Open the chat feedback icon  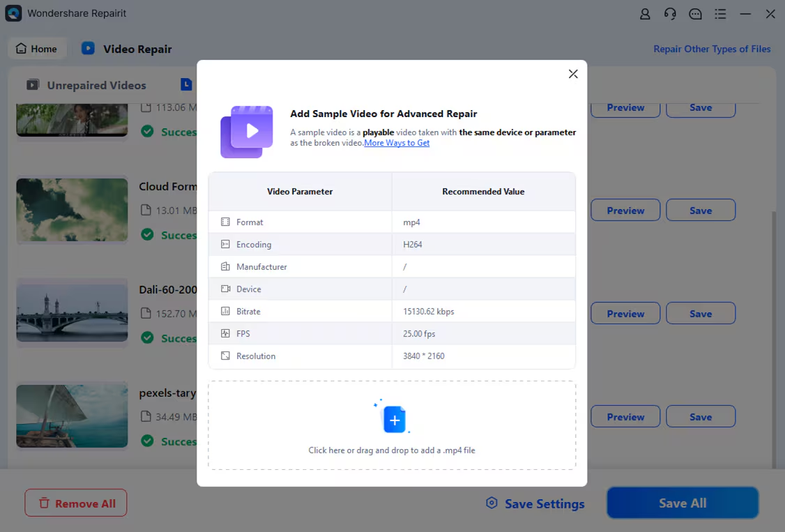pyautogui.click(x=695, y=14)
